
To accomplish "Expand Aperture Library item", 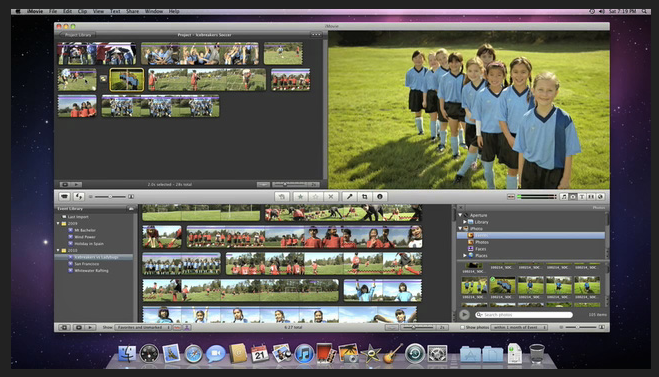I will 465,221.
